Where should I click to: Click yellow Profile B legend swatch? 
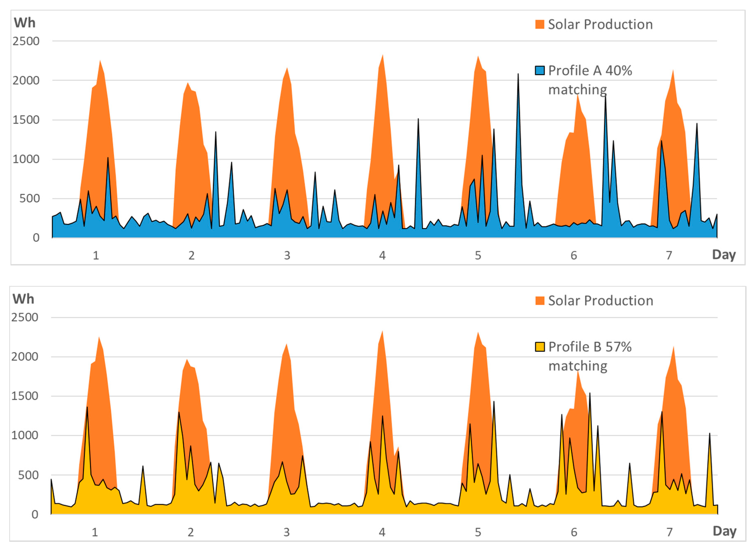[540, 347]
